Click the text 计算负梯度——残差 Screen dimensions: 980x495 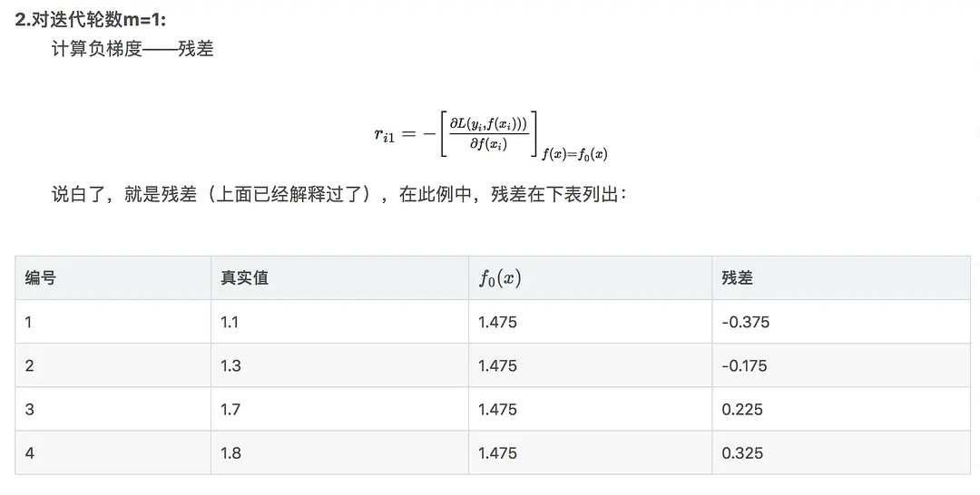pyautogui.click(x=132, y=49)
